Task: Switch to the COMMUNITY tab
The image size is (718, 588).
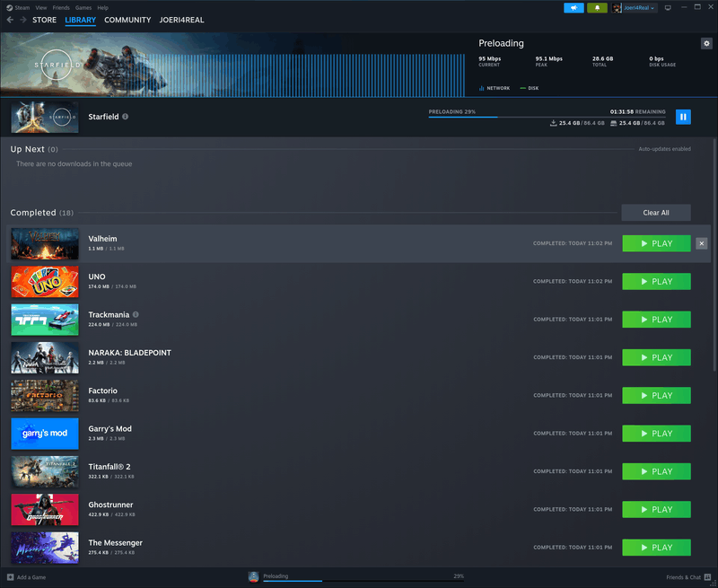Action: tap(127, 20)
